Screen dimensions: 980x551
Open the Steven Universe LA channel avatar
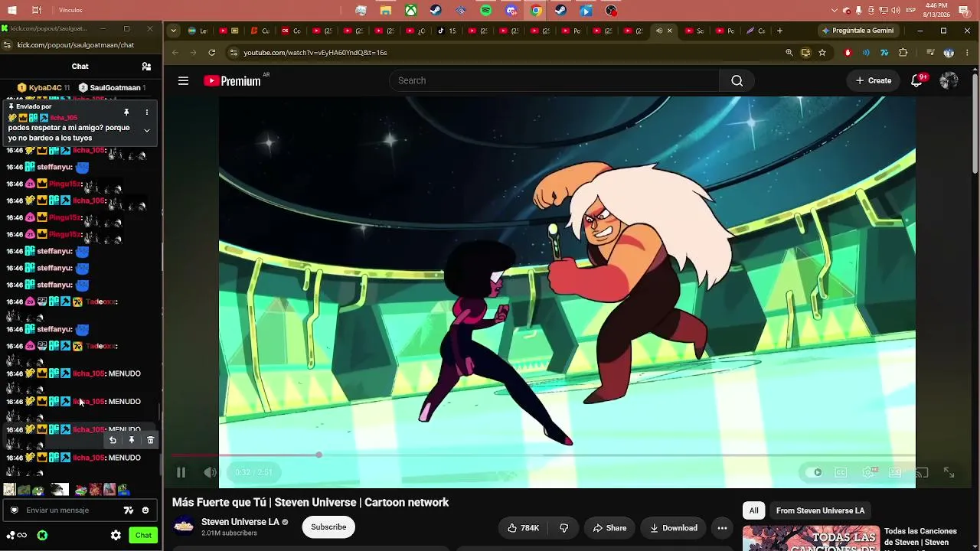click(184, 527)
